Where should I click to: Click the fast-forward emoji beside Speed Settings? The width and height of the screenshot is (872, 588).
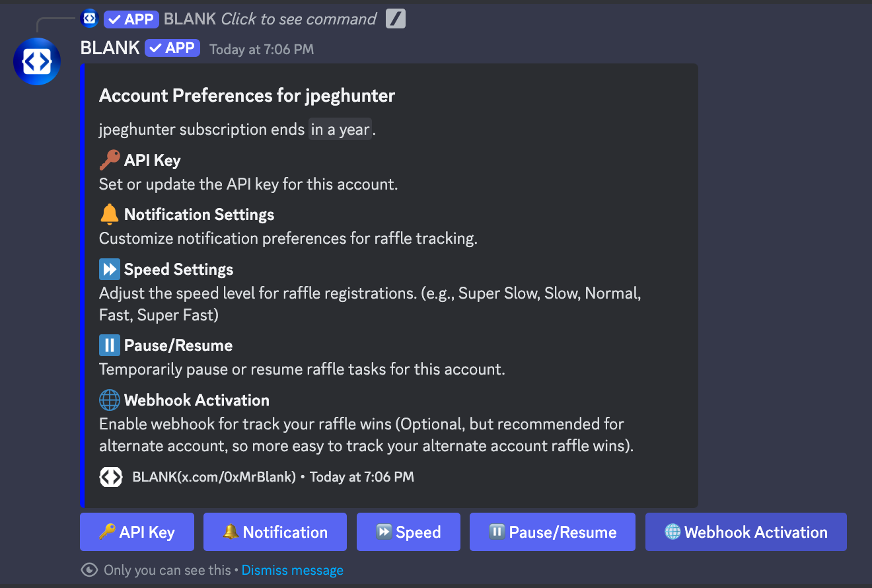point(110,269)
